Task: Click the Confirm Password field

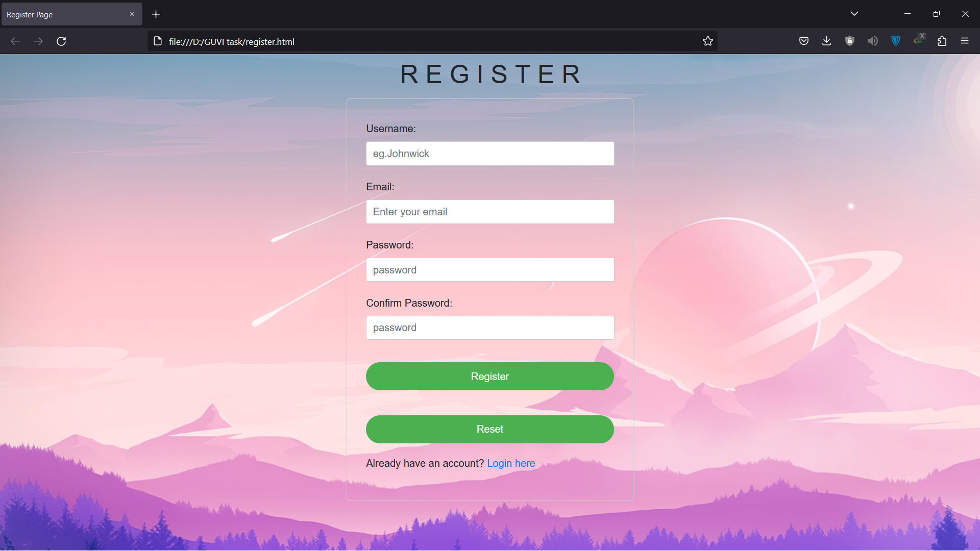Action: pos(489,328)
